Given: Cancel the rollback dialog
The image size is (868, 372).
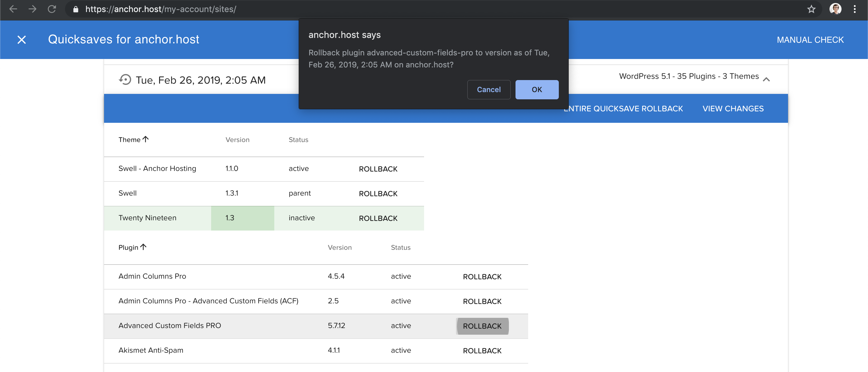Looking at the screenshot, I should point(488,90).
